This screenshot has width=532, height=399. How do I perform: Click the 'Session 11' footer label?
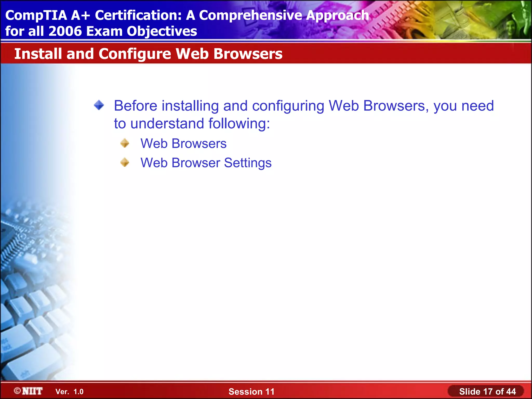click(x=251, y=392)
